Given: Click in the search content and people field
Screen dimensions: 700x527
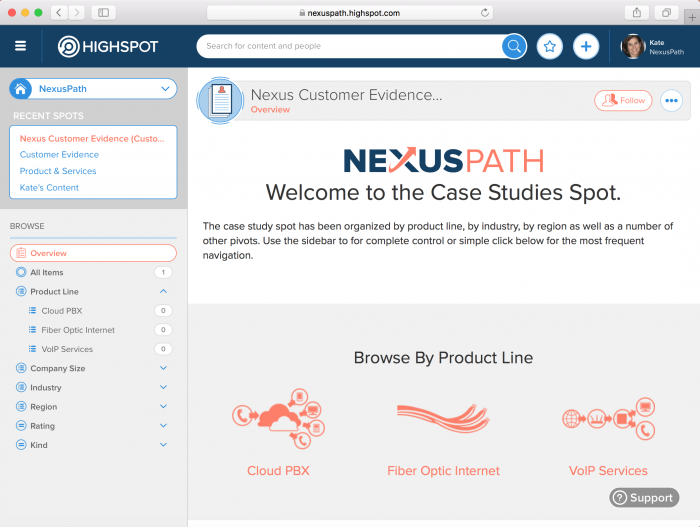Looking at the screenshot, I should point(350,46).
